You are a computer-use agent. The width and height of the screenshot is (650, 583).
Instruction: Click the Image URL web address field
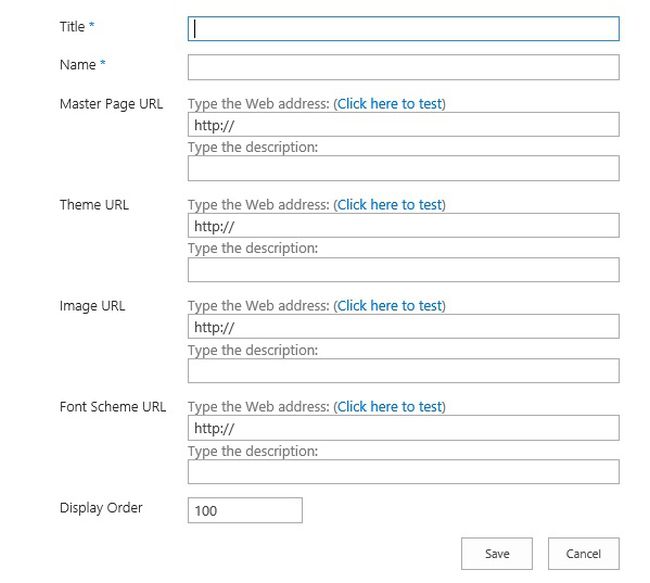[x=403, y=327]
